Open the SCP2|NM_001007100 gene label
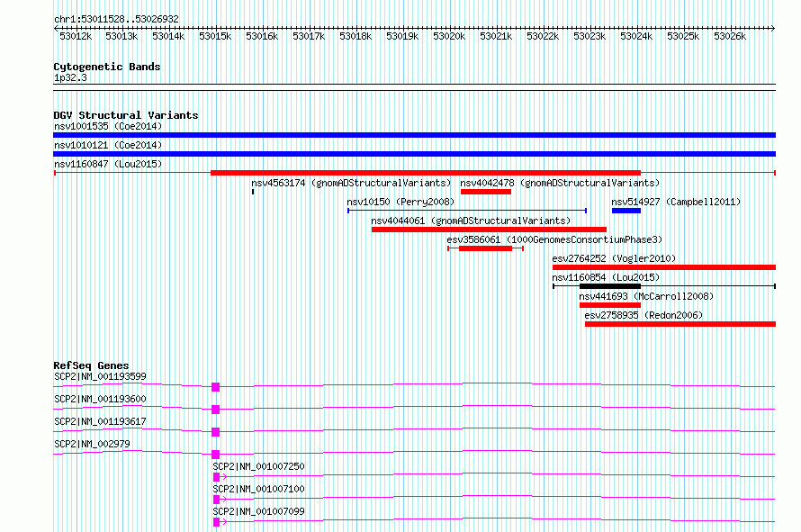 tap(258, 489)
